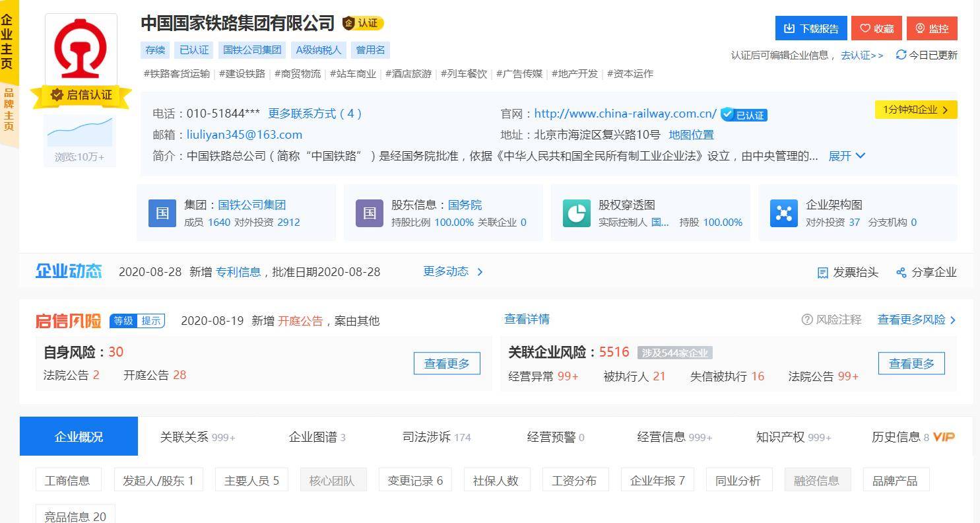This screenshot has height=523, width=980.
Task: Select the A级纳税人 tag
Action: pos(319,50)
